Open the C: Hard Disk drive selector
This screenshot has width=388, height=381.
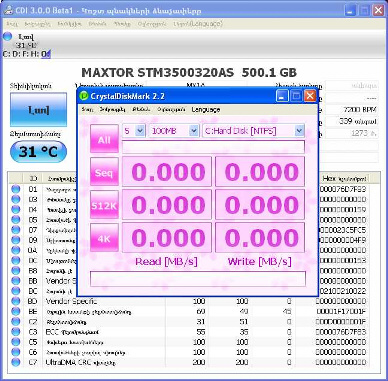pyautogui.click(x=254, y=131)
